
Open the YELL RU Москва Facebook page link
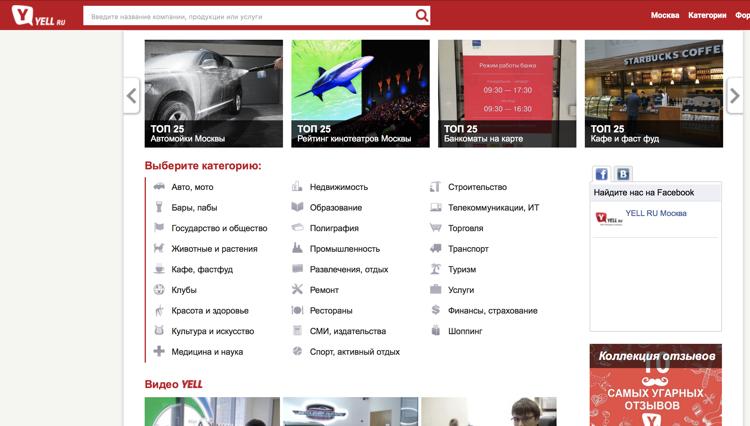point(656,213)
